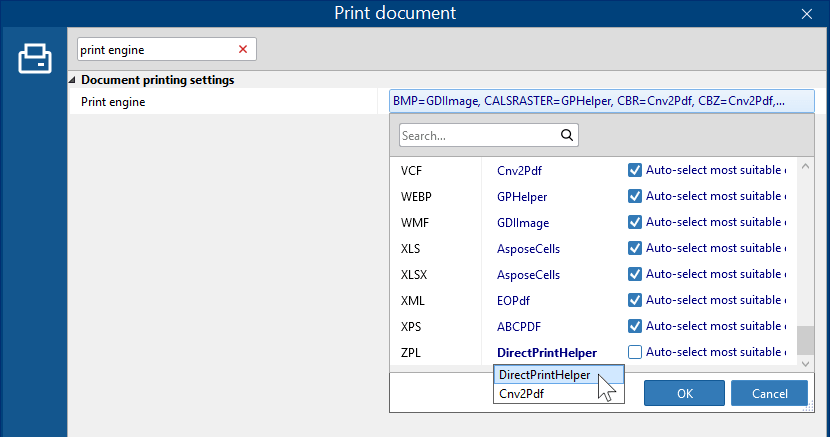830x437 pixels.
Task: Open GDIImage engine dropdown for WMF
Action: point(523,223)
